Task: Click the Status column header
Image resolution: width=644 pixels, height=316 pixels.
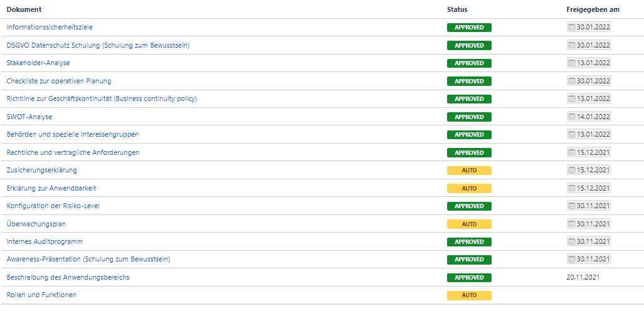Action: click(457, 9)
